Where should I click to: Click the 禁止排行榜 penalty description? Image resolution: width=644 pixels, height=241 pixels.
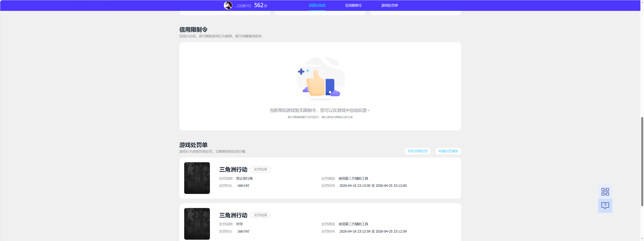[x=244, y=179]
